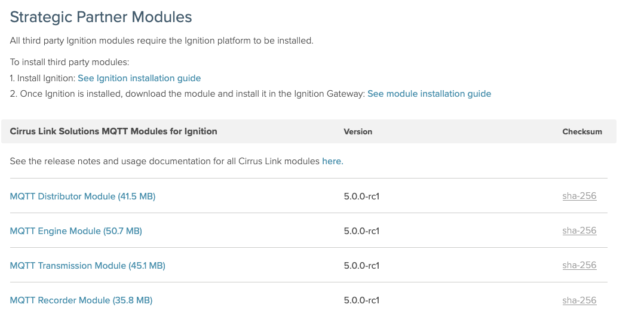Click the Version column header
The width and height of the screenshot is (644, 332).
coord(358,132)
